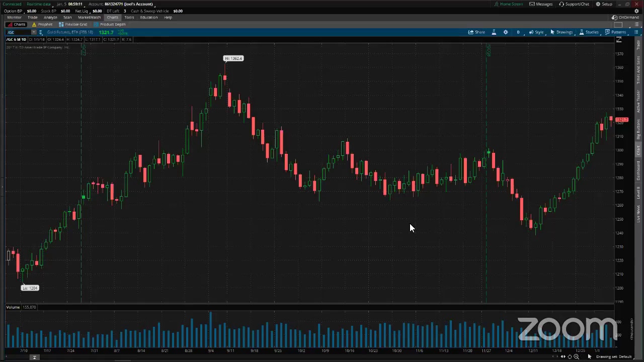Screen dimensions: 644x362
Task: Open the Drawings dropdown
Action: 561,32
